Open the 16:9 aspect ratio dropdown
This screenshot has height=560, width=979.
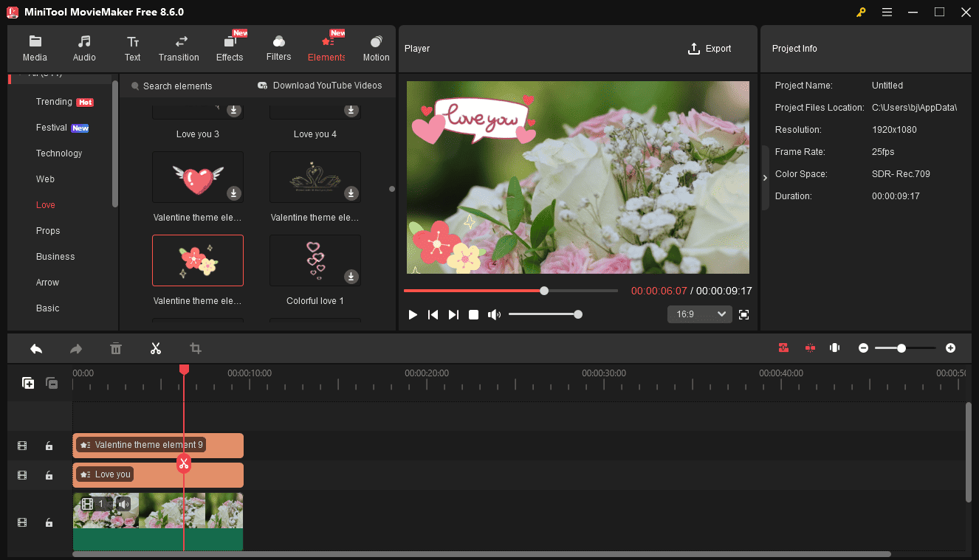(x=699, y=314)
